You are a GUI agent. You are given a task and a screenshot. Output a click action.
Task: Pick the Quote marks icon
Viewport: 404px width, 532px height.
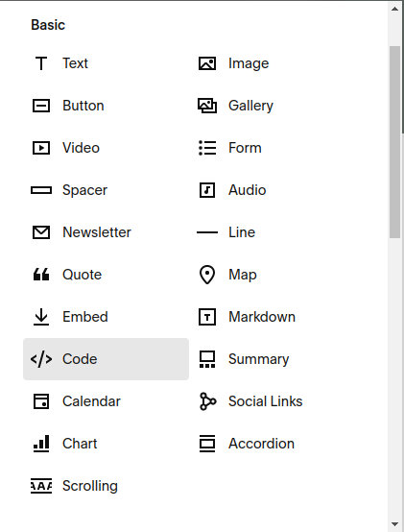[x=41, y=275]
